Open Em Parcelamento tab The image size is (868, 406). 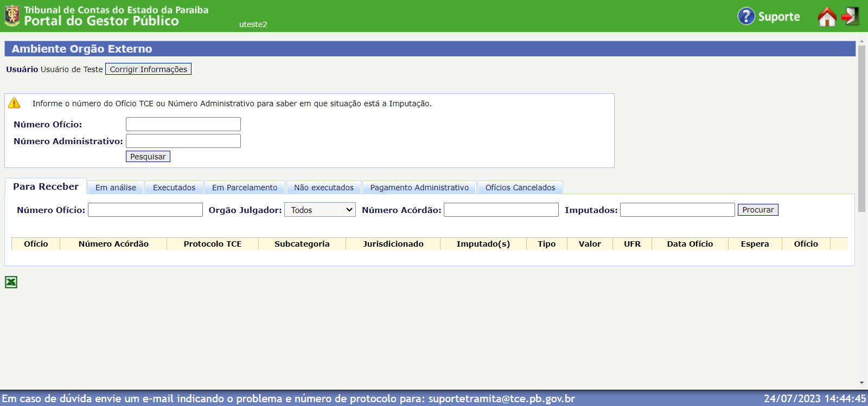245,188
